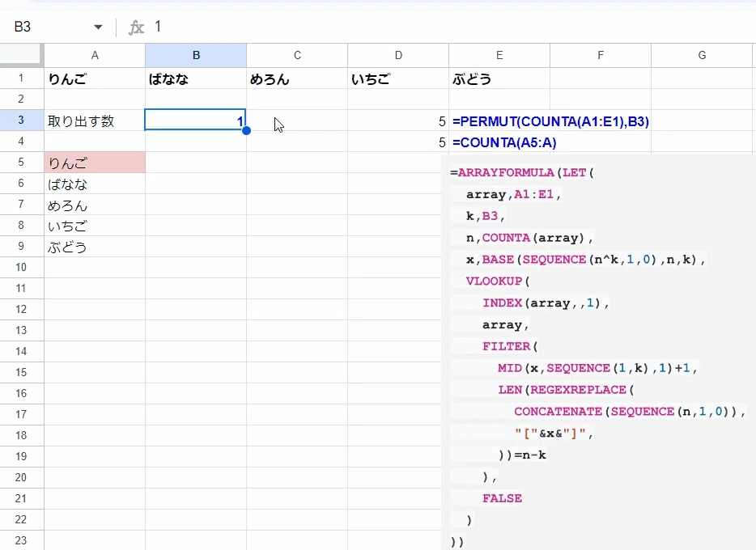Image resolution: width=756 pixels, height=550 pixels.
Task: Click the k,B3 line in formula
Action: 486,216
